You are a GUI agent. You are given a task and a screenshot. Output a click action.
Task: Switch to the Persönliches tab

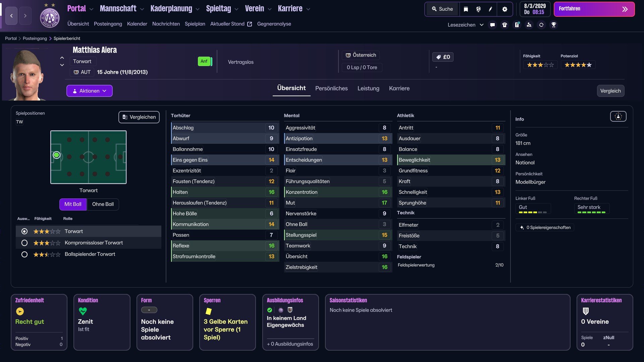tap(331, 88)
